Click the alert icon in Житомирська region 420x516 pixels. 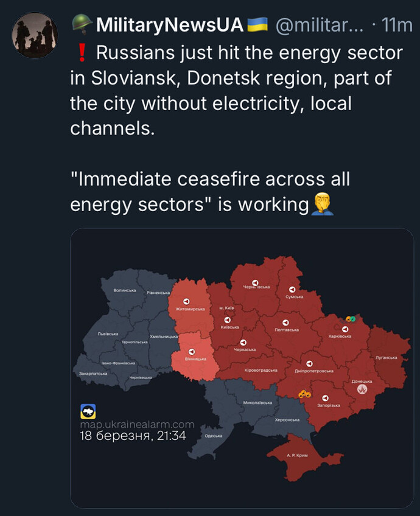click(x=186, y=301)
